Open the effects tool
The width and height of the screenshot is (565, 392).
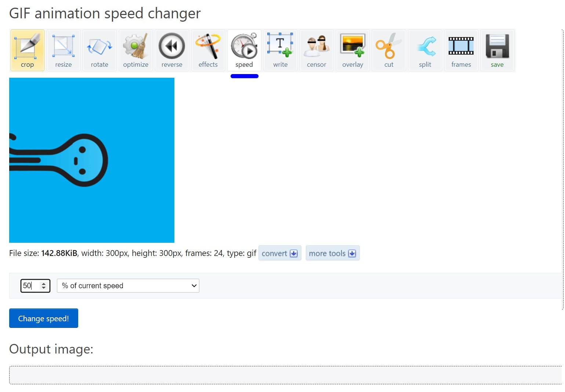(x=208, y=50)
